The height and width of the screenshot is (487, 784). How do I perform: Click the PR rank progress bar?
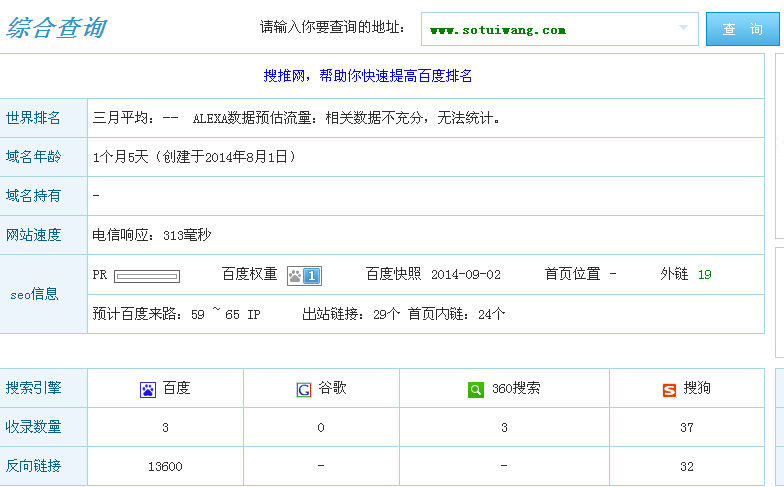[x=147, y=276]
